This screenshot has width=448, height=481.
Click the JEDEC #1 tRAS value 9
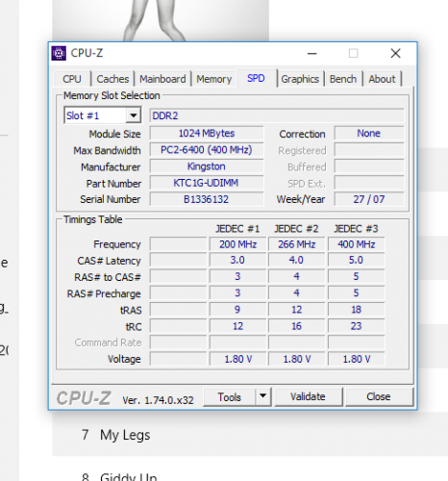237,310
